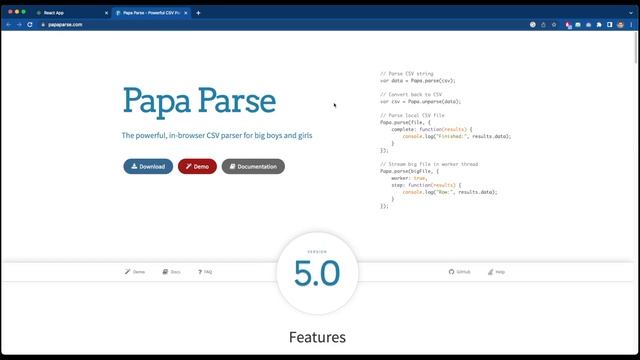Expand the tab search chevron

(x=631, y=13)
